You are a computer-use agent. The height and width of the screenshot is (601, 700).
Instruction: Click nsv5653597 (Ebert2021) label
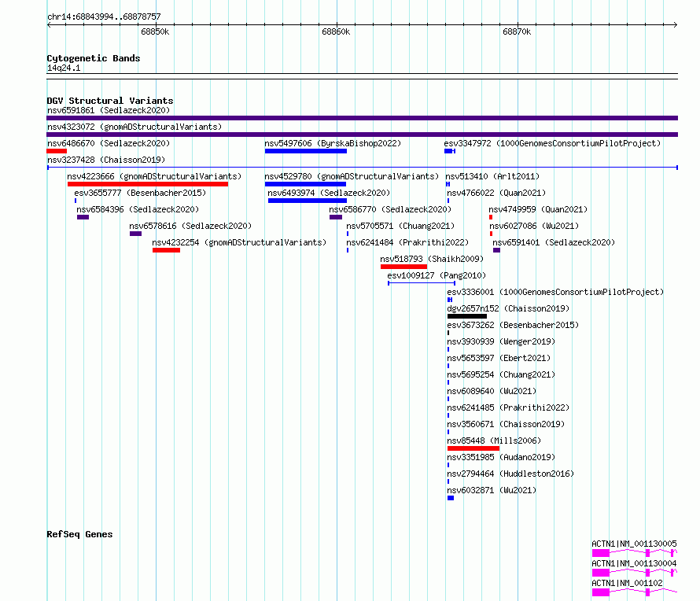[499, 358]
